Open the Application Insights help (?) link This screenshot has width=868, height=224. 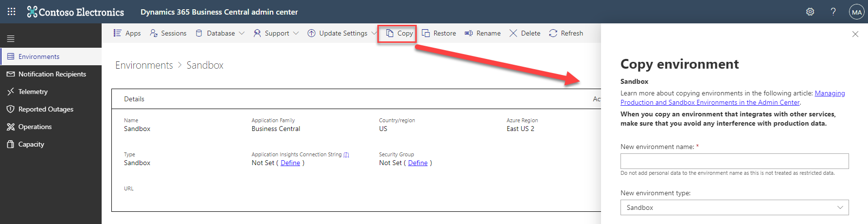pyautogui.click(x=346, y=154)
